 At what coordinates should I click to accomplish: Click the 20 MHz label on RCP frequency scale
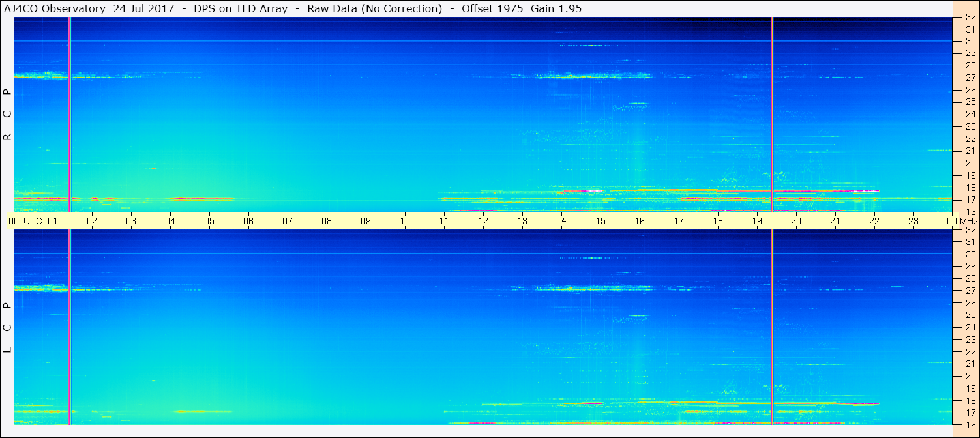point(970,163)
